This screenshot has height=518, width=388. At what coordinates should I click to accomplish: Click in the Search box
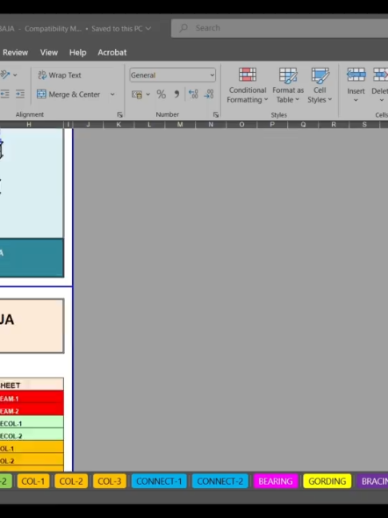(279, 28)
